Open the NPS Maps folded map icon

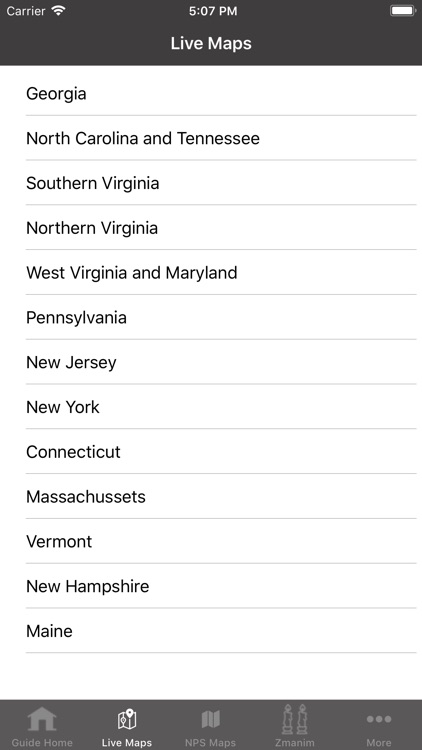pos(211,719)
